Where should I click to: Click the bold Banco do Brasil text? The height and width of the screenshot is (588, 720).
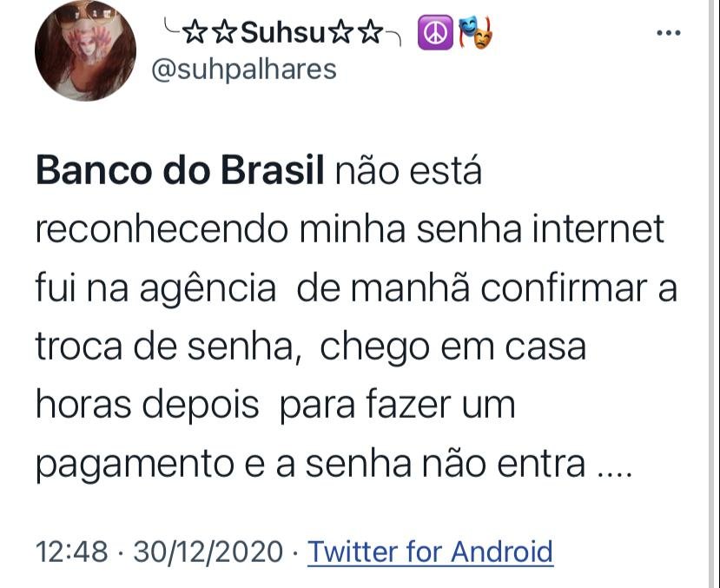[180, 171]
